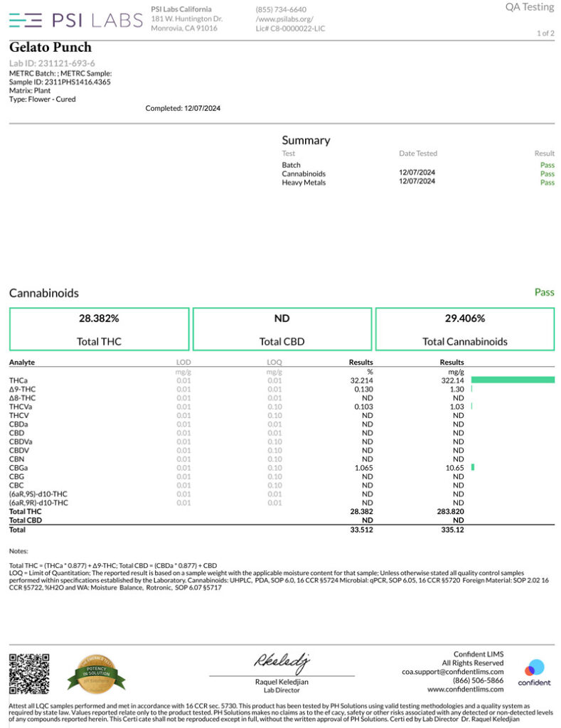Click the Confident LIMS logo
The height and width of the screenshot is (728, 561).
(534, 673)
